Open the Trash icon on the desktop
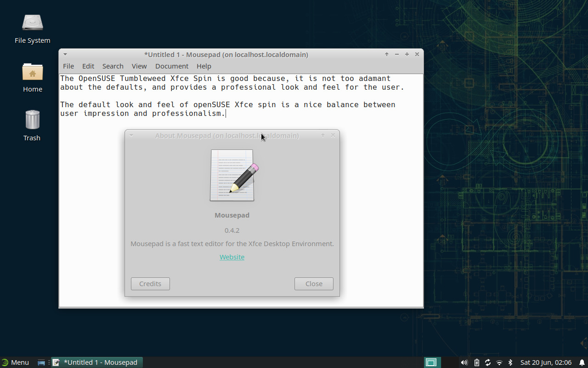This screenshot has height=368, width=588. pyautogui.click(x=32, y=119)
